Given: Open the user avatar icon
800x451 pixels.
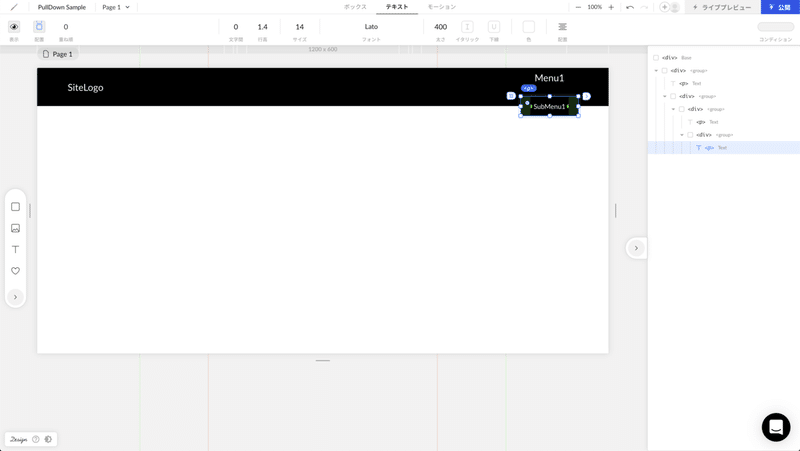Looking at the screenshot, I should click(674, 7).
